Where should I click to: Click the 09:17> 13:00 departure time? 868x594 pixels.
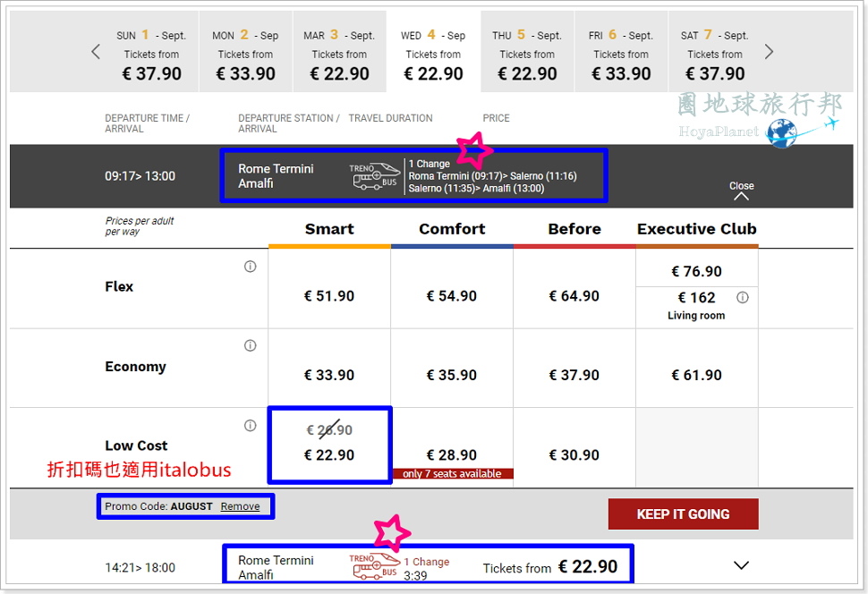pyautogui.click(x=140, y=176)
